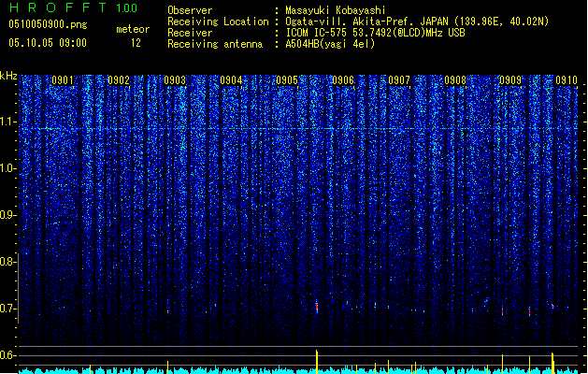Click the 0908 time marker
The height and width of the screenshot is (374, 588).
455,80
